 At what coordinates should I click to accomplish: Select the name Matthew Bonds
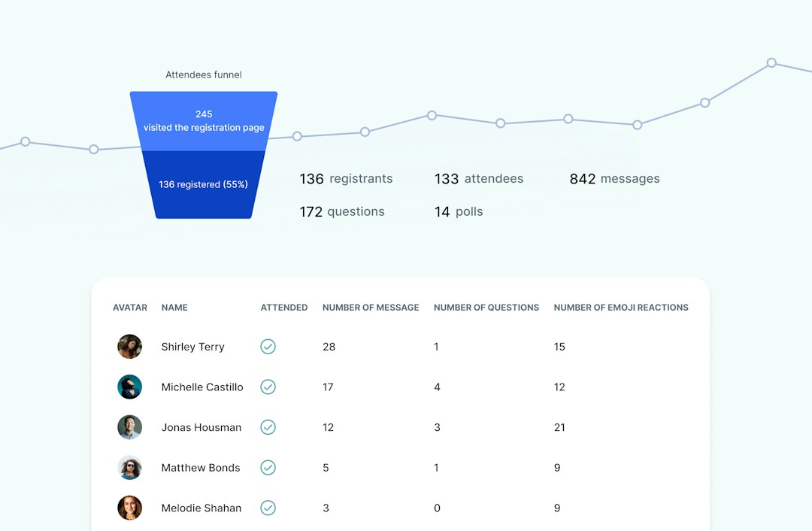201,468
